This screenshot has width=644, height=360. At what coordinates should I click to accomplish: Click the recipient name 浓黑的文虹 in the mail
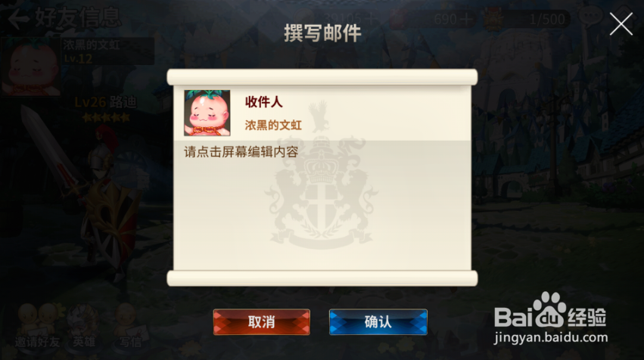[273, 126]
